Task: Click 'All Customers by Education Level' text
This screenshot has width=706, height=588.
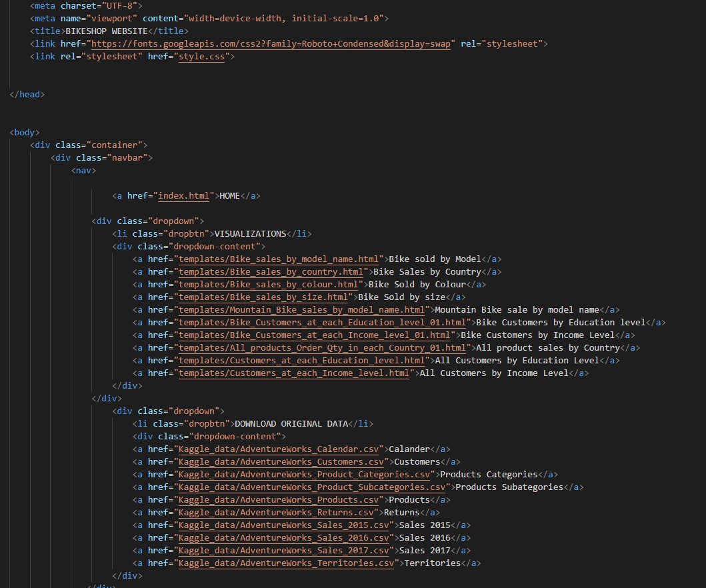Action: [517, 360]
